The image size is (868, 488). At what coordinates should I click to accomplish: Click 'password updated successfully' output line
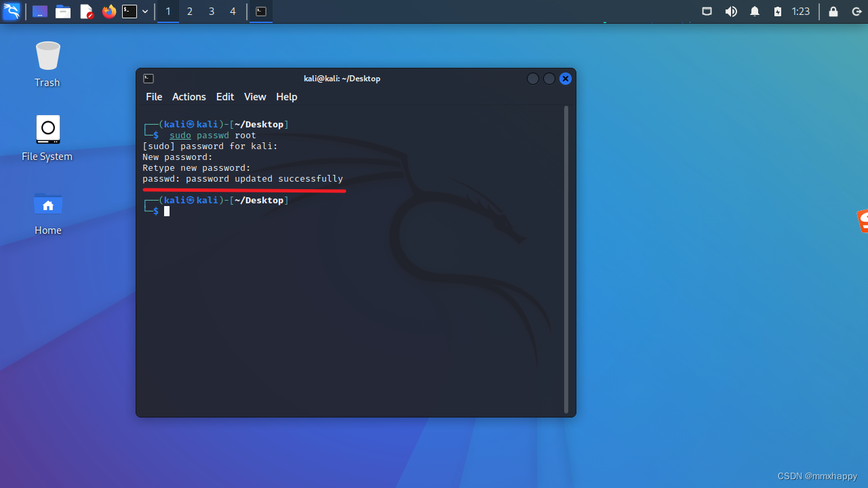243,179
